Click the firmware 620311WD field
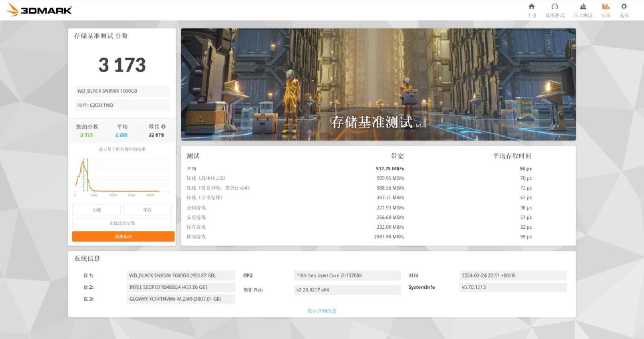Screen dimensions: 644x339 (122, 105)
